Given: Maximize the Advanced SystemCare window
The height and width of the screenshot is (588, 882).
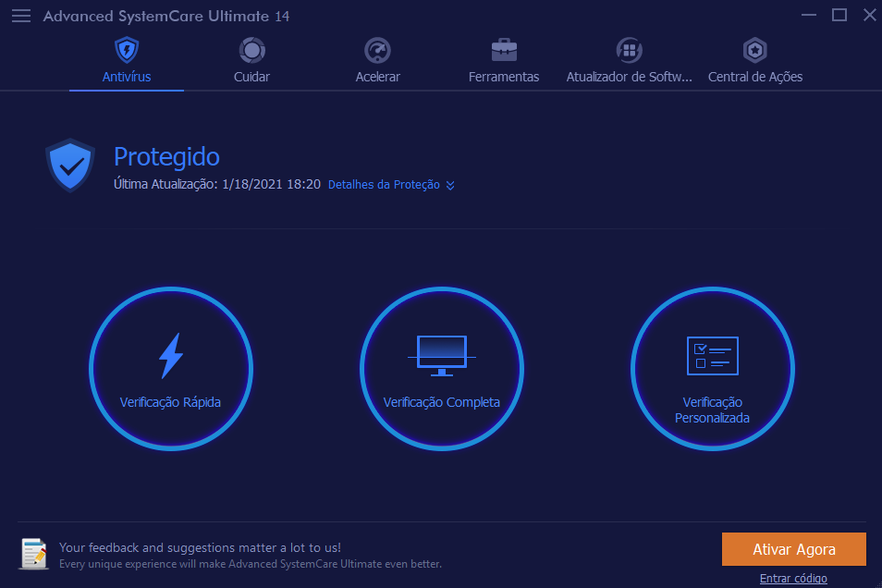Looking at the screenshot, I should tap(839, 15).
